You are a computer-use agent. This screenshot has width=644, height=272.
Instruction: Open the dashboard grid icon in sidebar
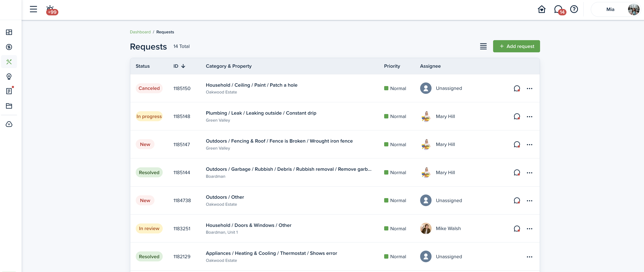click(9, 32)
